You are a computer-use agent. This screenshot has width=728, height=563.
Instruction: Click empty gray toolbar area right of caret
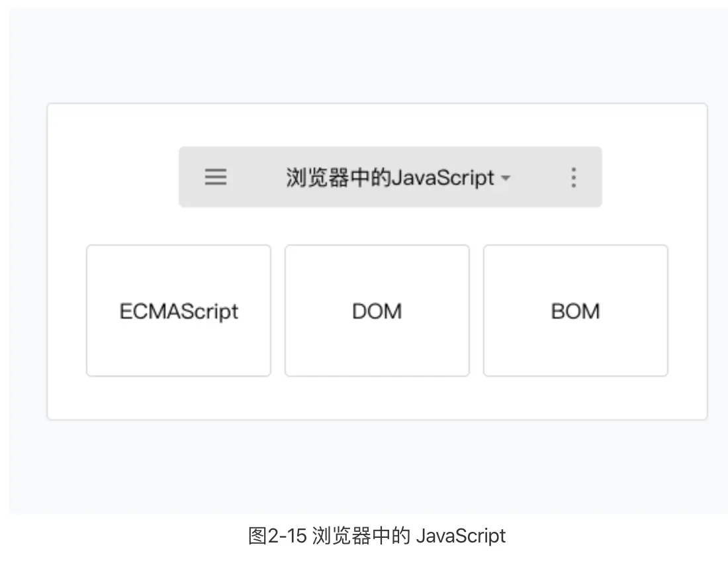point(539,177)
